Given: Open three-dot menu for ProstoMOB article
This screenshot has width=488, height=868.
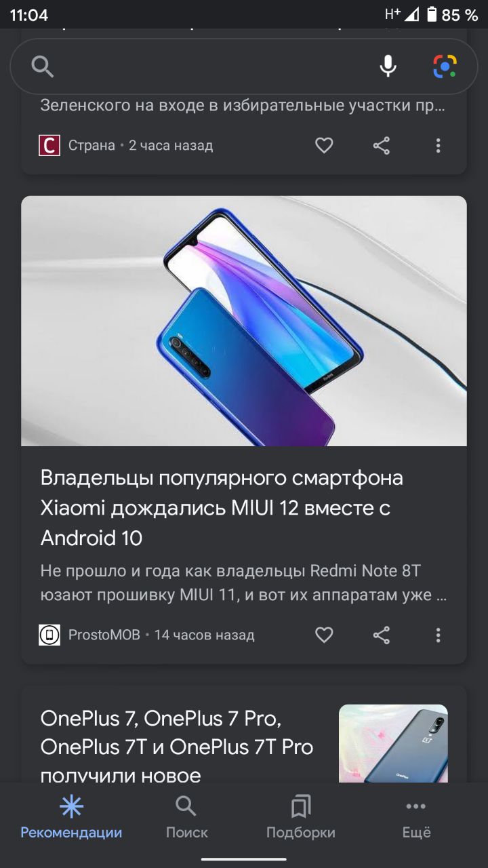Looking at the screenshot, I should pos(438,635).
